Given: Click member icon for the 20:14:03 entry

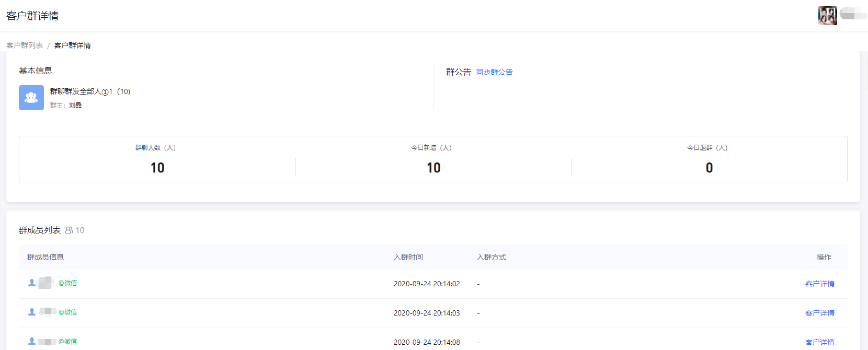Looking at the screenshot, I should click(32, 312).
